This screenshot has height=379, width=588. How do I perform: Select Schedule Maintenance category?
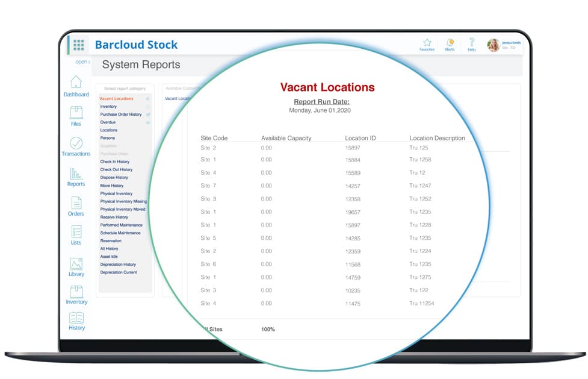tap(120, 233)
